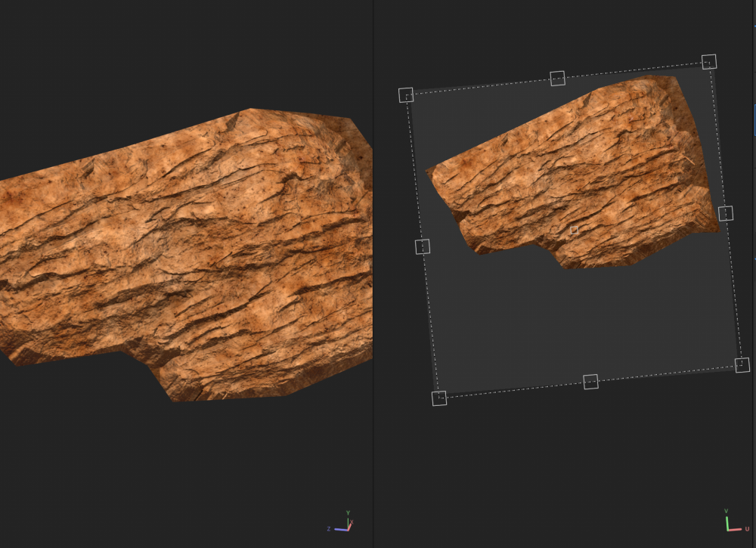Select the bottom-right corner transform handle

coord(742,365)
